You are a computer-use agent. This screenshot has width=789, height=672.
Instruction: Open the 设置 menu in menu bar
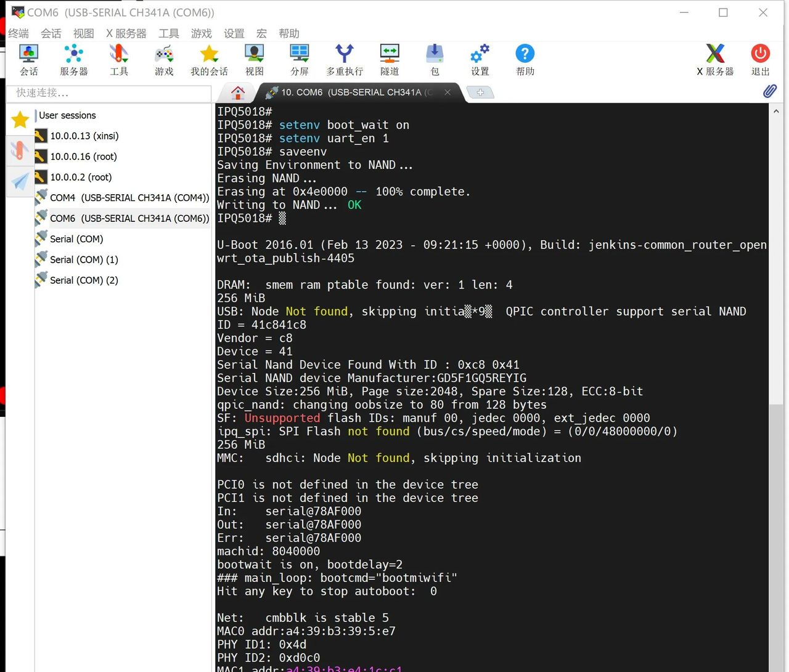pos(234,33)
